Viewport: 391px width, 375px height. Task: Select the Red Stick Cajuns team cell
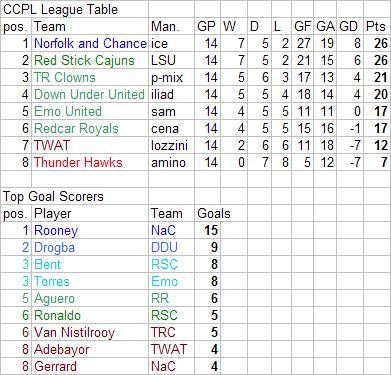pos(90,60)
